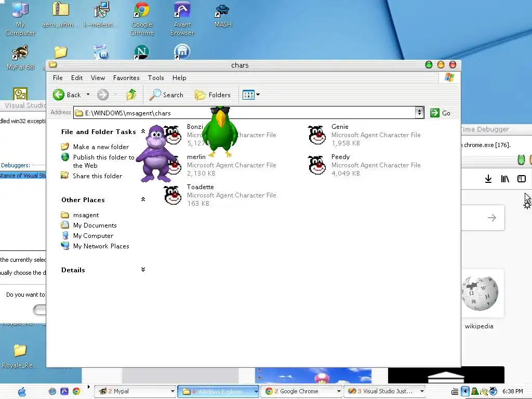
Task: Expand Google Chrome taskbar group dropdown
Action: [339, 391]
